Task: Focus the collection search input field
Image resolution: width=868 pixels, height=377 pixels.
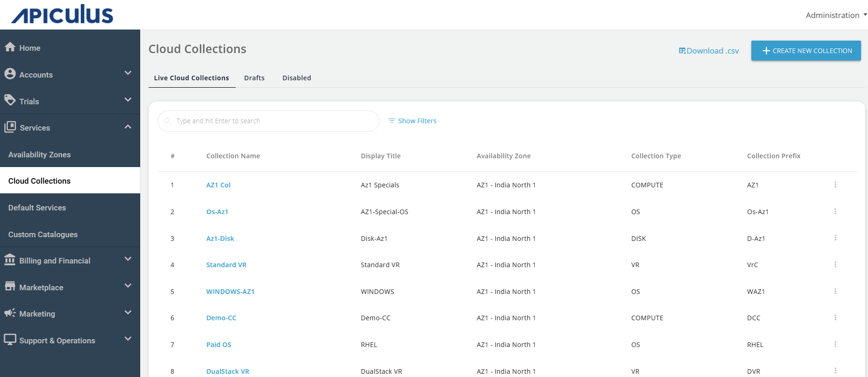Action: (272, 121)
